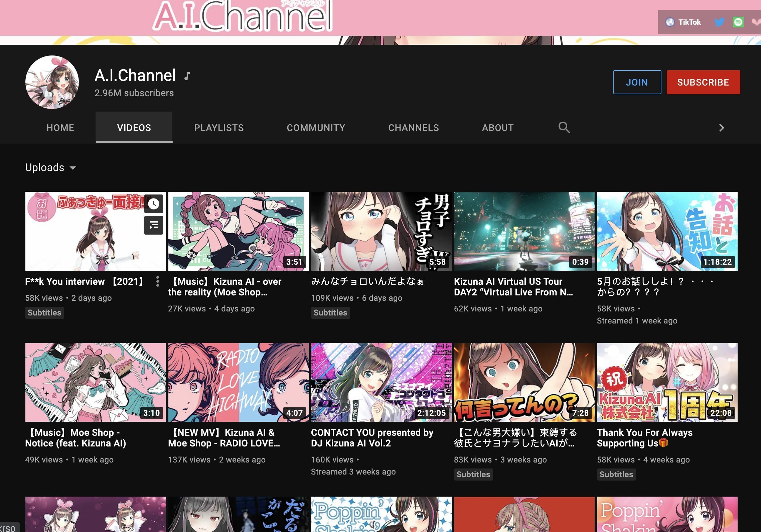Click the みんなチョロいんだよなぁ video title
Screen dimensions: 761x532
[367, 282]
